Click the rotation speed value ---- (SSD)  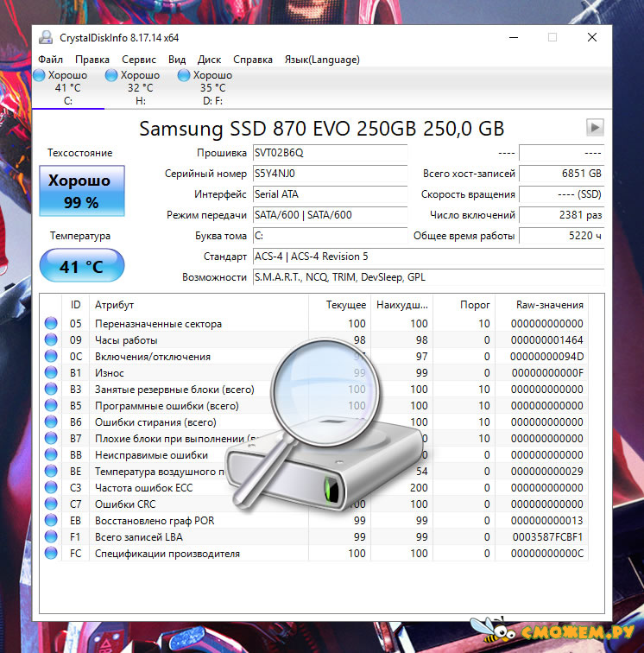point(562,194)
